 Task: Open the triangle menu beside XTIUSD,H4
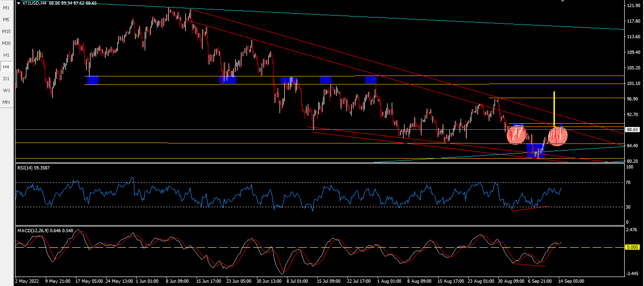[x=18, y=3]
